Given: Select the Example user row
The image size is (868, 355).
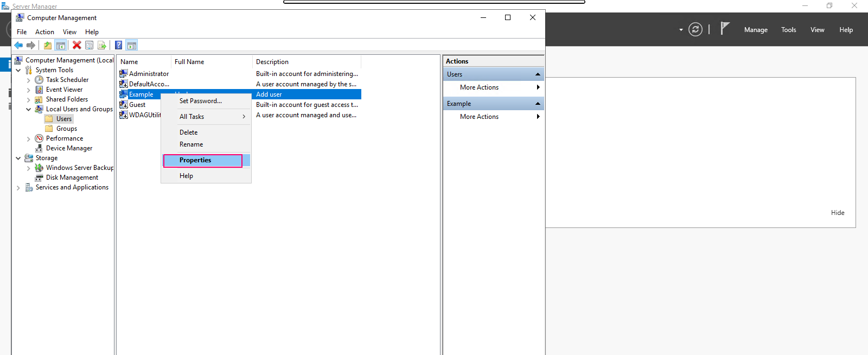Looking at the screenshot, I should pyautogui.click(x=240, y=94).
